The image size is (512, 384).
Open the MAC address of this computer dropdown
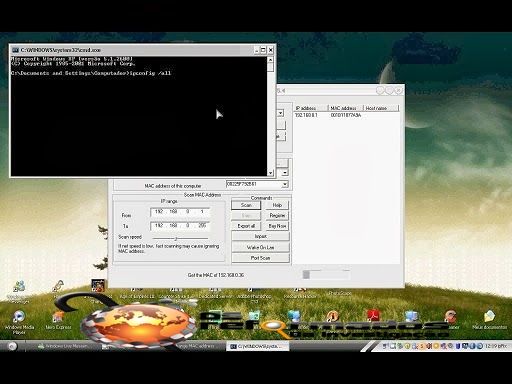pos(285,184)
